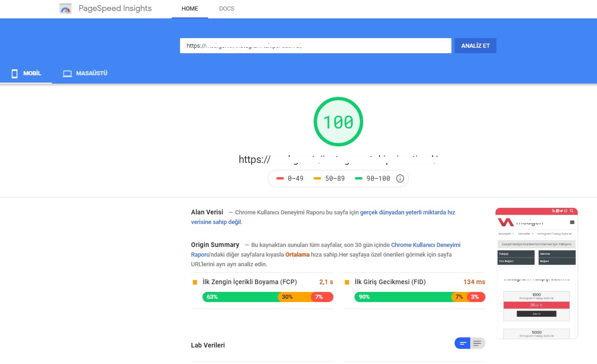Click the FID orange 7% bar segment
This screenshot has height=364, width=597.
[459, 297]
